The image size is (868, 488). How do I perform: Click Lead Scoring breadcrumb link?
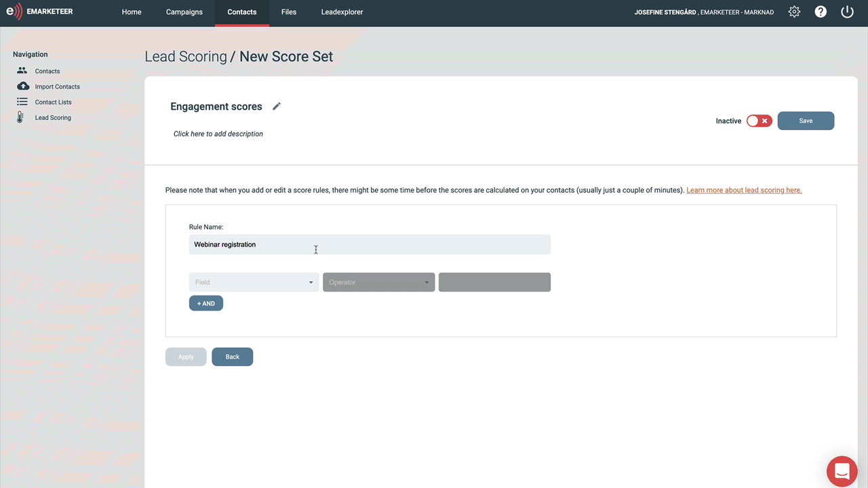pyautogui.click(x=186, y=56)
